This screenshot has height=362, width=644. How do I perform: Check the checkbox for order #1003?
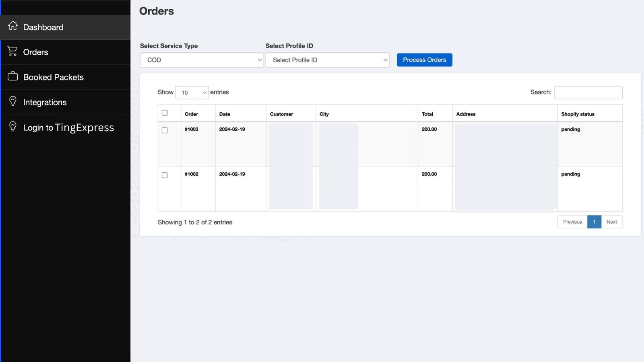click(x=164, y=130)
